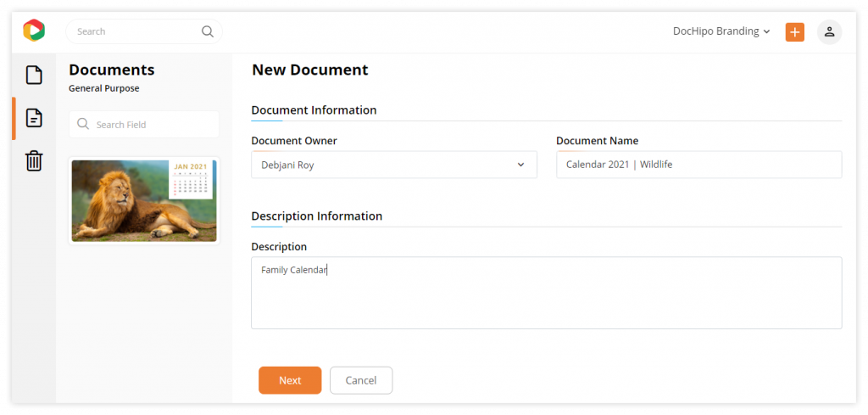The image size is (868, 415).
Task: Click the General Purpose label
Action: click(104, 88)
